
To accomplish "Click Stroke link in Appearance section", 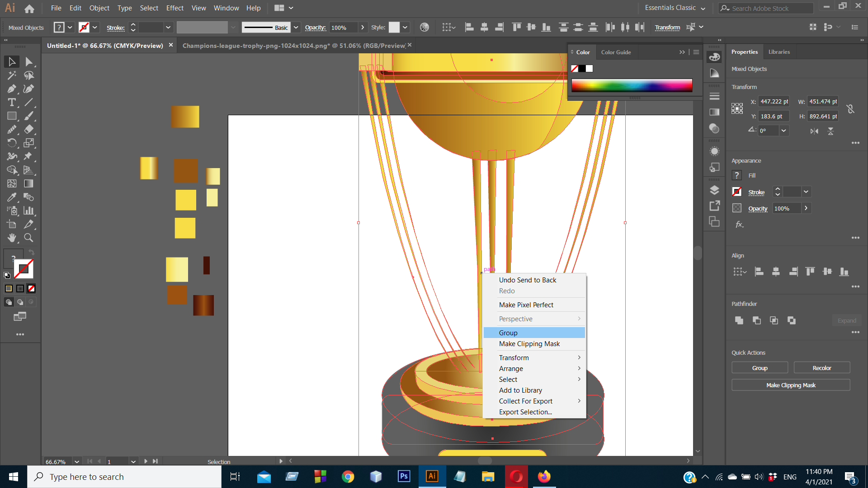I will pos(756,192).
